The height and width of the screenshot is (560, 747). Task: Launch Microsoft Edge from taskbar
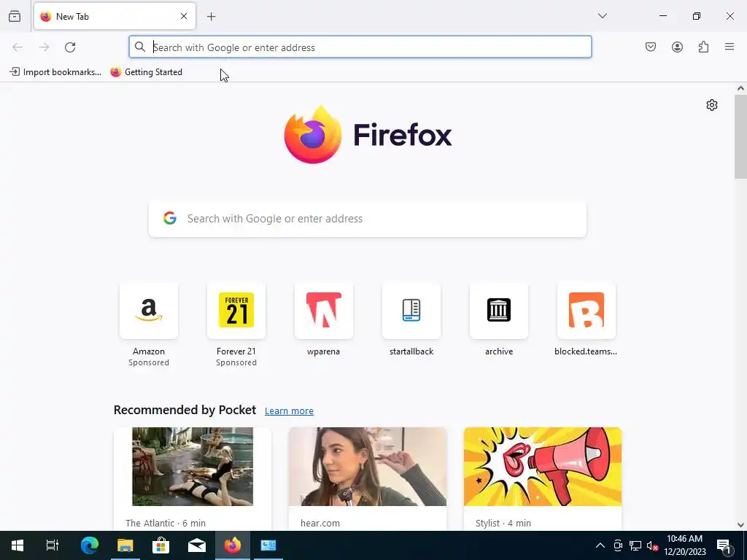pyautogui.click(x=89, y=545)
